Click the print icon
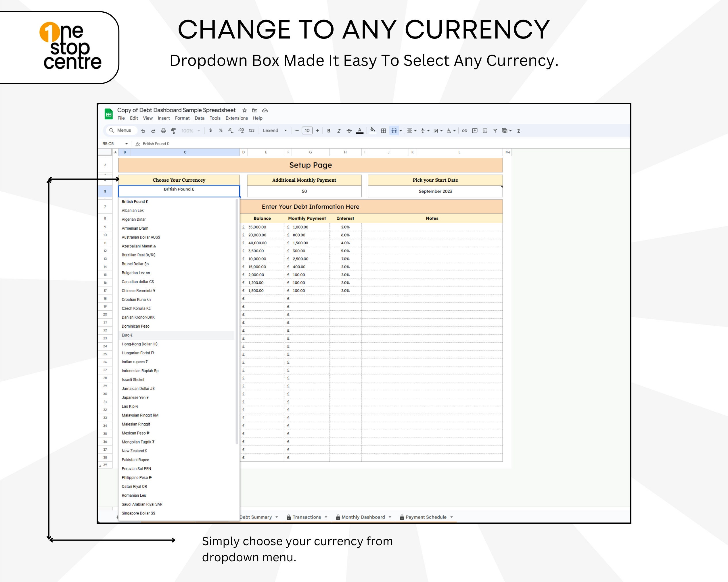This screenshot has width=728, height=582. pos(163,131)
